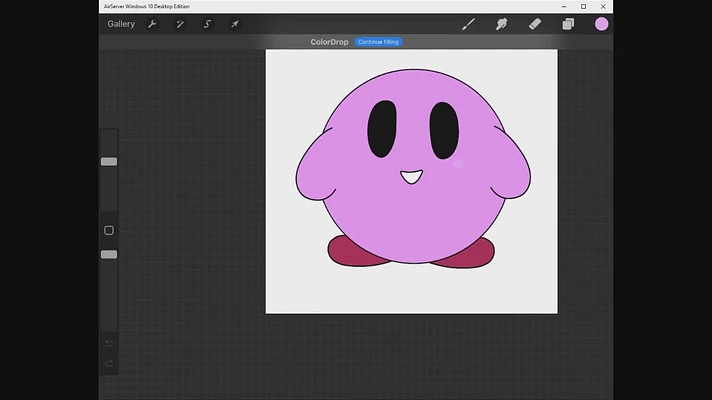The height and width of the screenshot is (400, 712).
Task: Activate the Selection tool
Action: tap(207, 24)
